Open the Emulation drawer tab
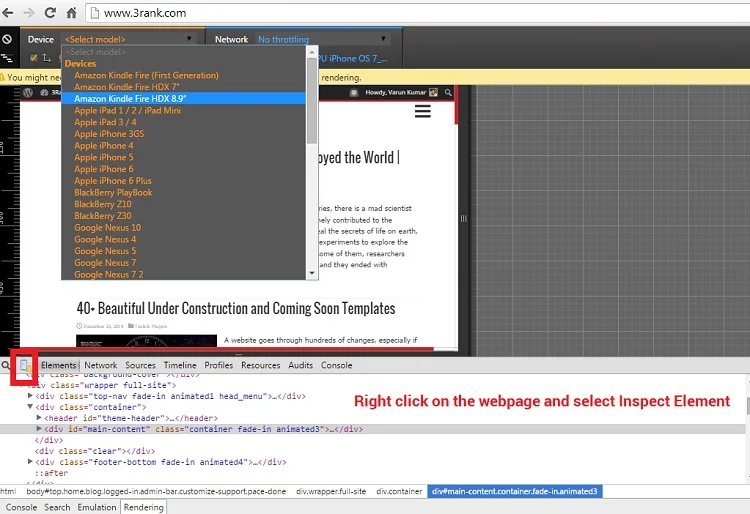 97,507
